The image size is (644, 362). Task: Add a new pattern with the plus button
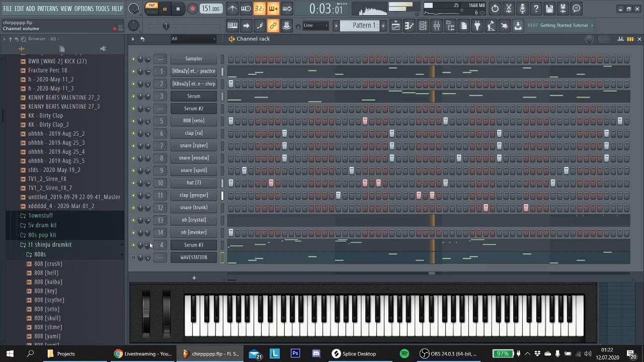tap(383, 26)
